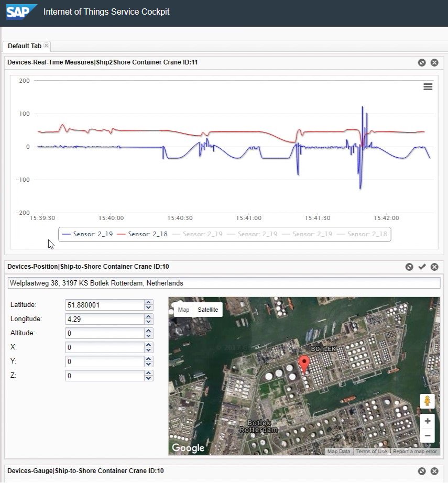Screen dimensions: 448x483
Task: Toggle blue Sensor: 2_19 legend entry
Action: [x=88, y=234]
